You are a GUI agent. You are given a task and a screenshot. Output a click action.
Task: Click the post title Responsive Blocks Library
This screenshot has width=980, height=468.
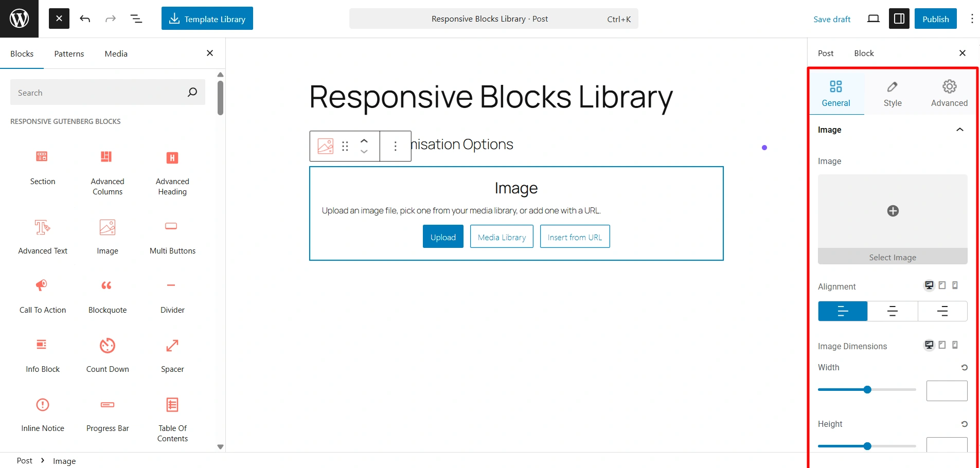click(491, 97)
